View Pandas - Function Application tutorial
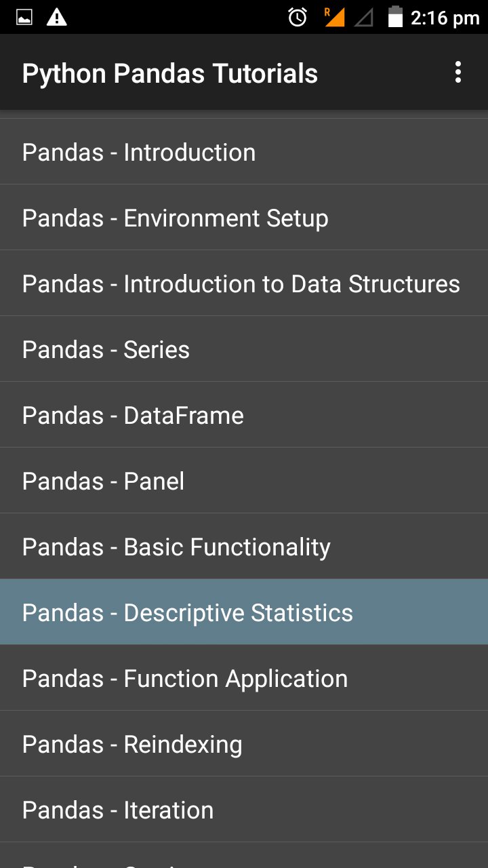The image size is (488, 868). coord(244,678)
